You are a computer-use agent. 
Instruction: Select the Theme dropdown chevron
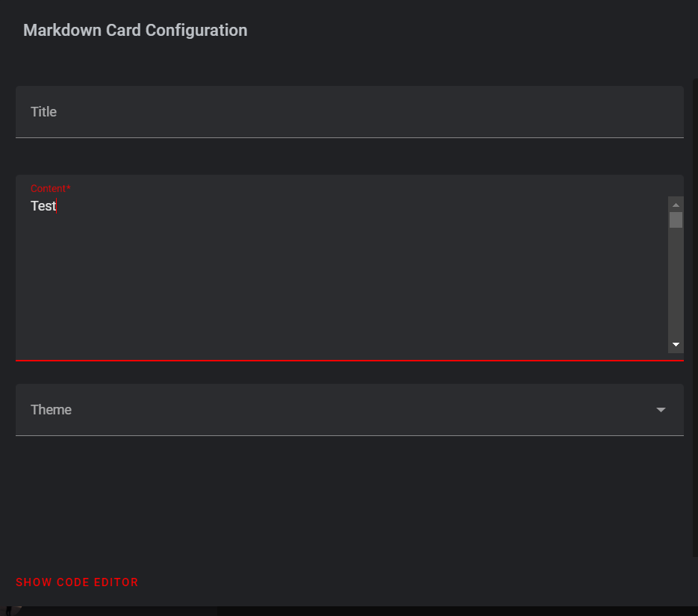pyautogui.click(x=661, y=409)
